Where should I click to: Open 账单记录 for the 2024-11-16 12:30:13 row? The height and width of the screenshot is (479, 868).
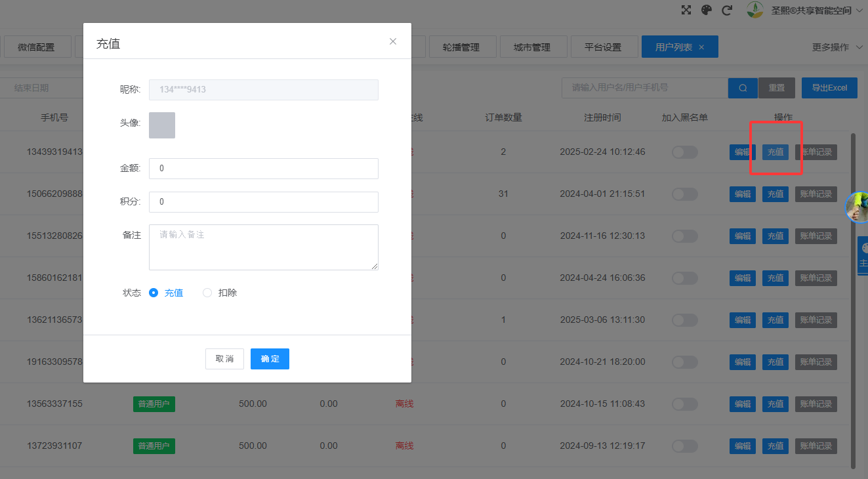[x=816, y=236]
